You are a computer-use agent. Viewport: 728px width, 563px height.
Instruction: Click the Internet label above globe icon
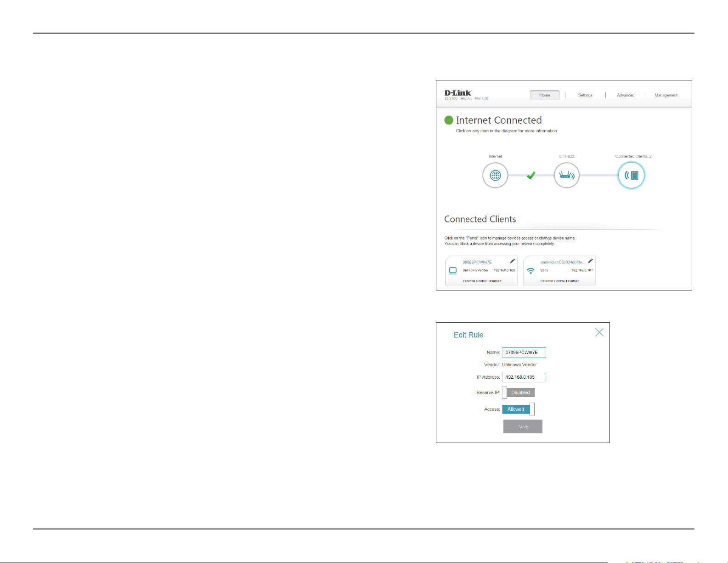(x=495, y=156)
